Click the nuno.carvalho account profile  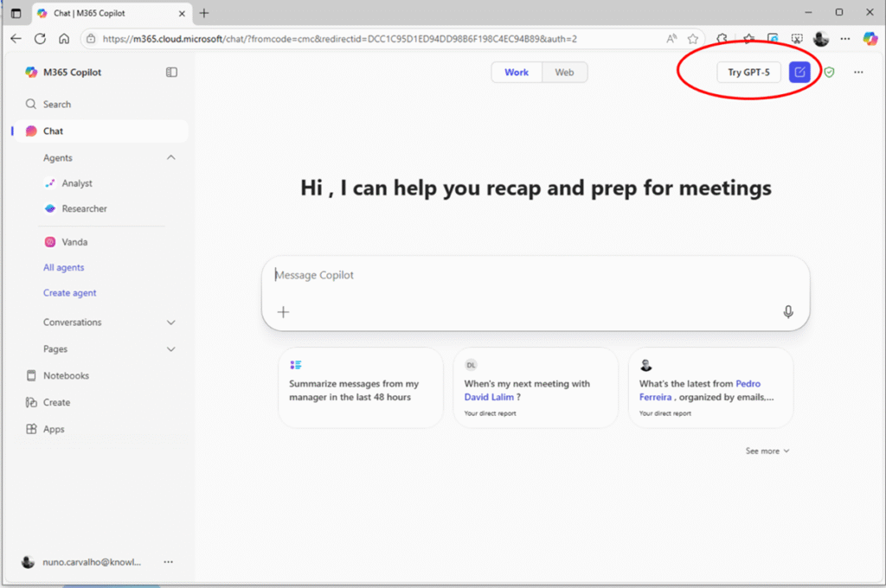(x=80, y=562)
